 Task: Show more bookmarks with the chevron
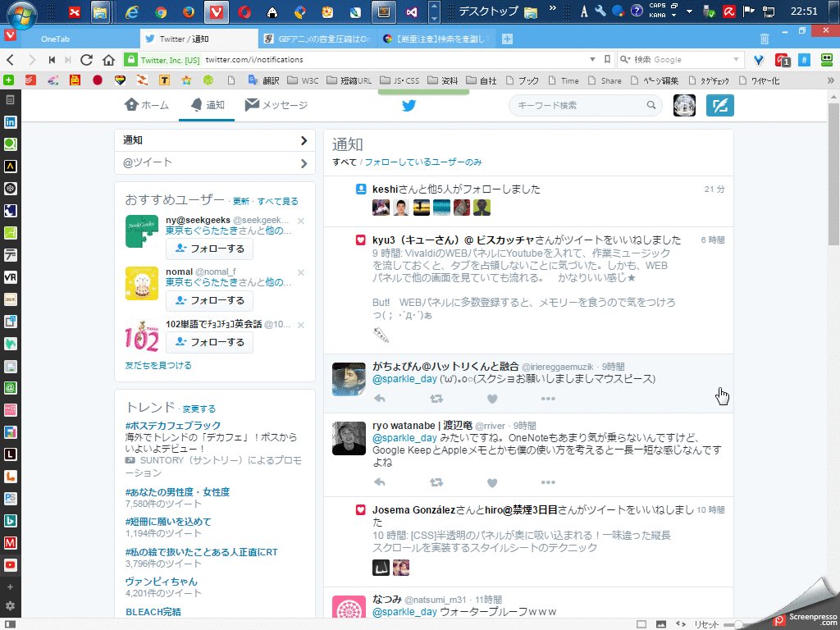(830, 80)
